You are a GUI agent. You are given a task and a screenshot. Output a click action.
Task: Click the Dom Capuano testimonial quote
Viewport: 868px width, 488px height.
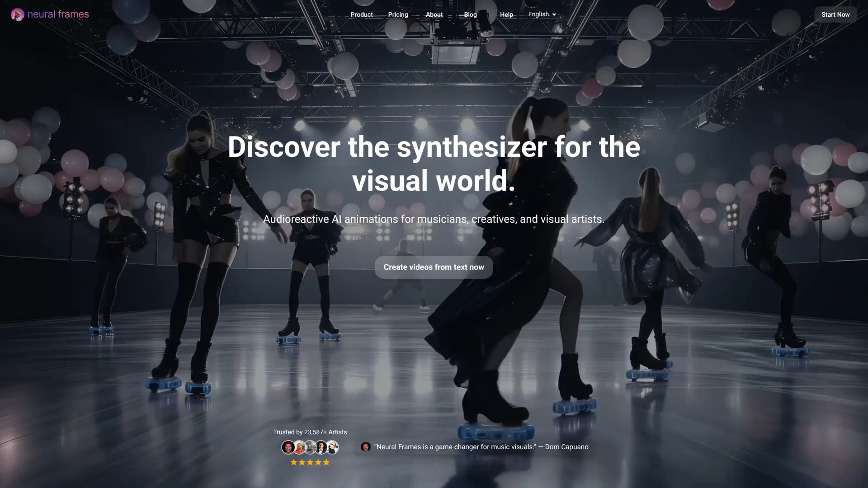pyautogui.click(x=481, y=447)
